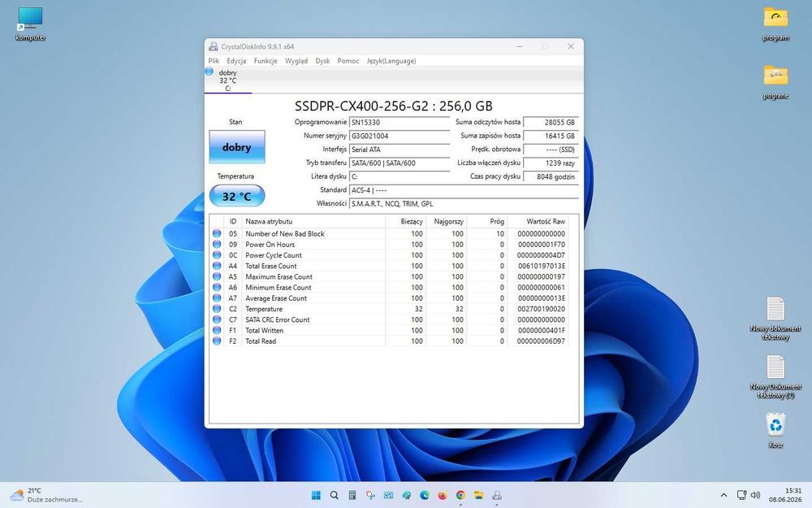Screen dimensions: 812x508
Task: Click the ACS-4 standard field
Action: 464,190
